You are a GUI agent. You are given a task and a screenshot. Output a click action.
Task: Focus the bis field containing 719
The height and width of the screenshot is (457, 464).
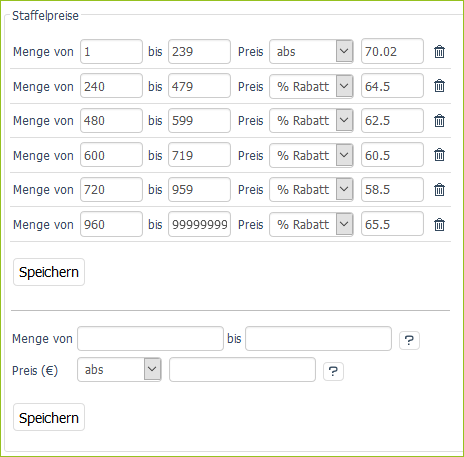point(199,155)
